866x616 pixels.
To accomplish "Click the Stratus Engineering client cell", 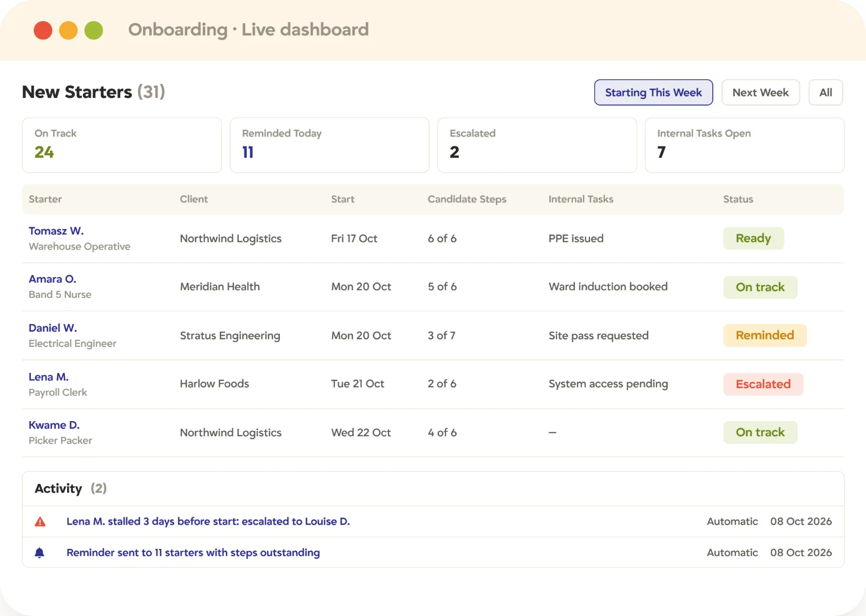I will pyautogui.click(x=230, y=336).
